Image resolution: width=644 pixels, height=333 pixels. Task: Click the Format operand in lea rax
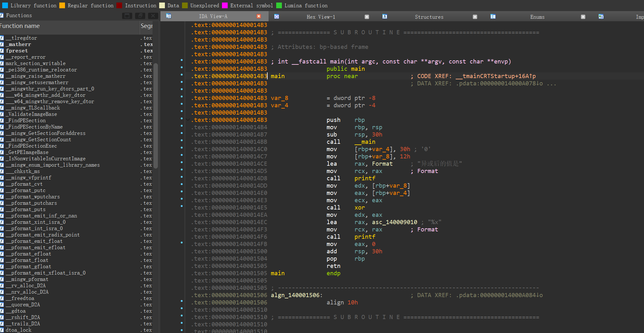click(x=382, y=164)
